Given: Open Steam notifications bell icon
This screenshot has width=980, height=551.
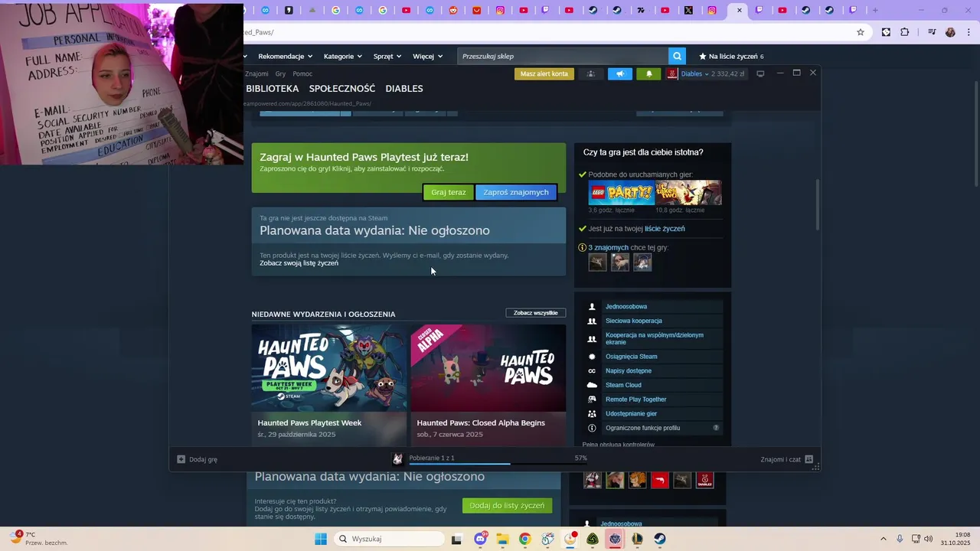Looking at the screenshot, I should tap(649, 73).
